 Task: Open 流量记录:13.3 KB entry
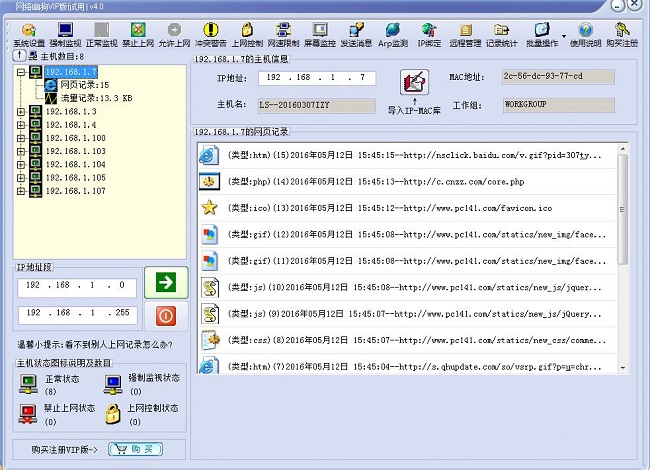coord(96,98)
